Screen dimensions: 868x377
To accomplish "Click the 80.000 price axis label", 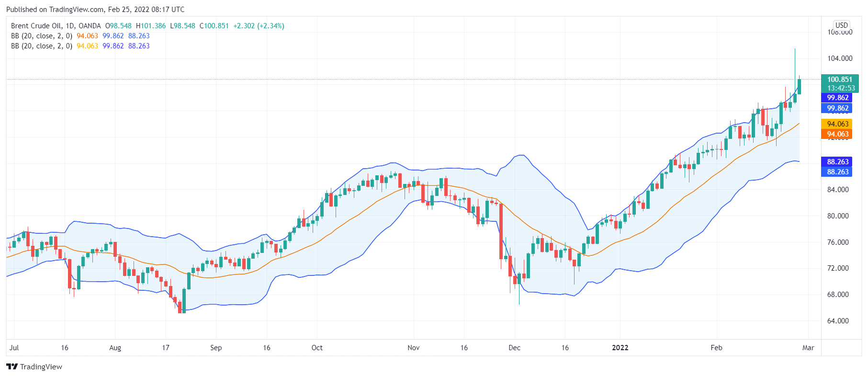I will click(x=838, y=216).
